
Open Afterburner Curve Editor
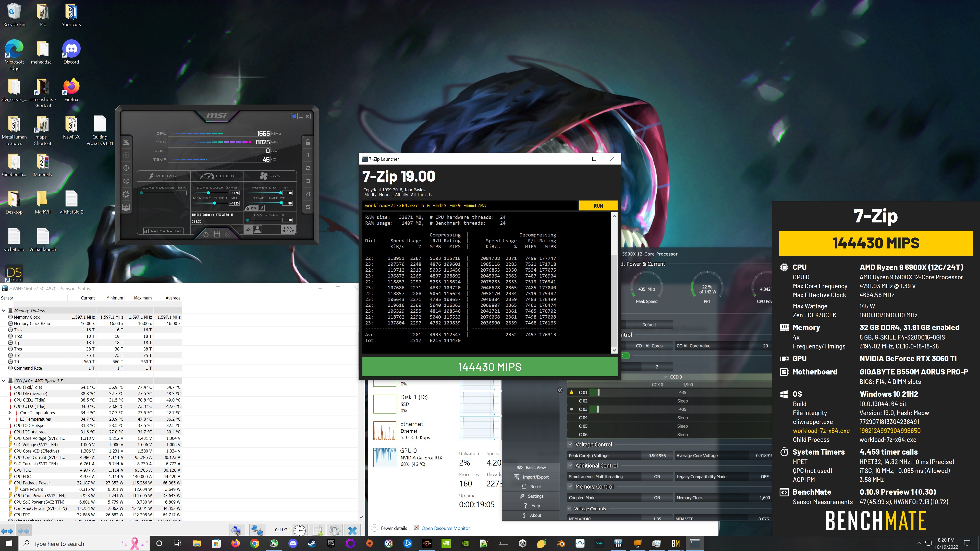[163, 230]
